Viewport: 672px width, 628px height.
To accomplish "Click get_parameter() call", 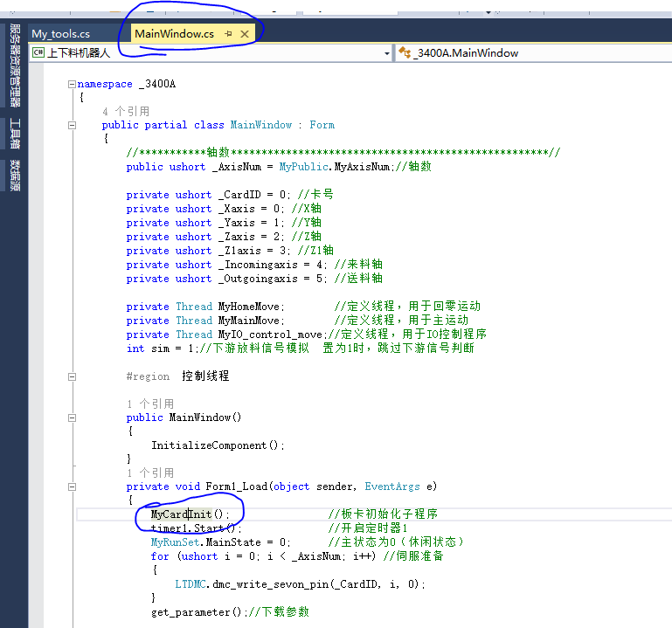I will point(199,612).
